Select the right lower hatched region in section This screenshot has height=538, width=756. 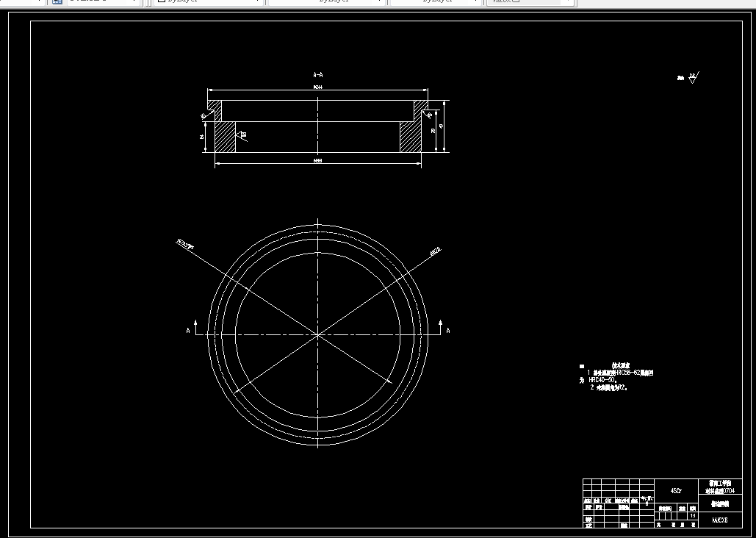coord(411,137)
